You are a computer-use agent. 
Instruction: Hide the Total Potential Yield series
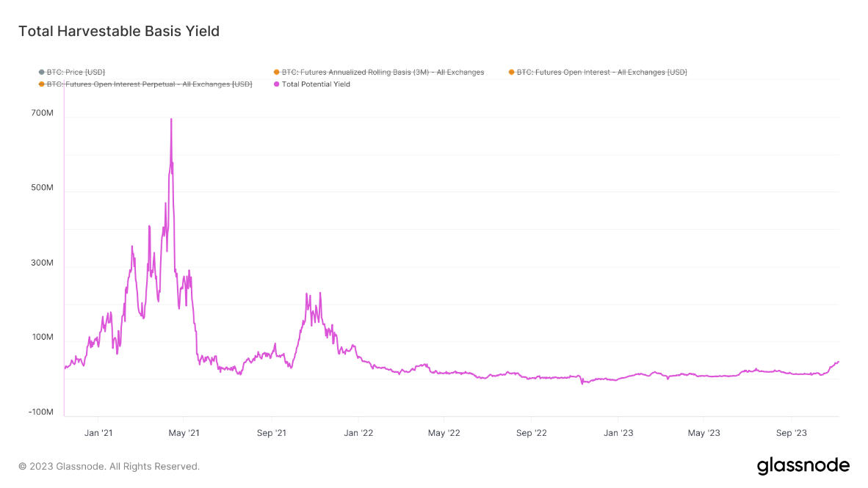point(314,84)
